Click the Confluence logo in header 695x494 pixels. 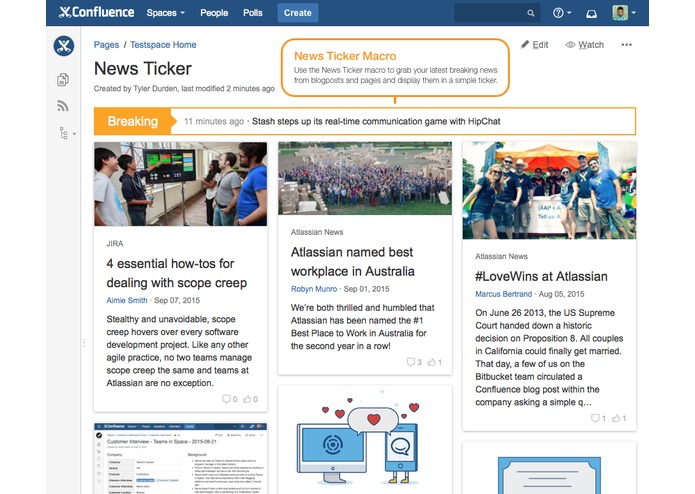coord(96,12)
